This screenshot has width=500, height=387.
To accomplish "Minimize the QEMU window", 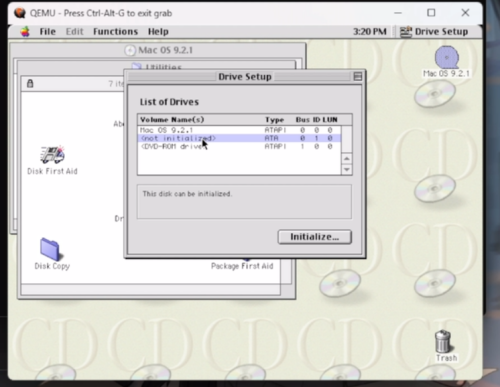I will (398, 13).
